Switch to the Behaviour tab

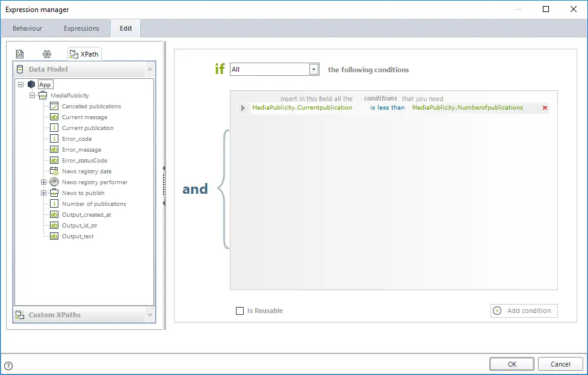pyautogui.click(x=27, y=28)
